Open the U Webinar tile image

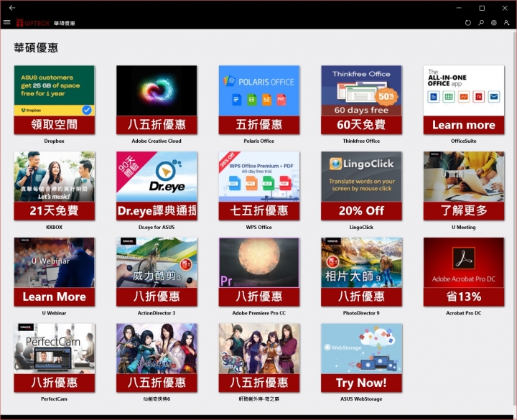(55, 263)
